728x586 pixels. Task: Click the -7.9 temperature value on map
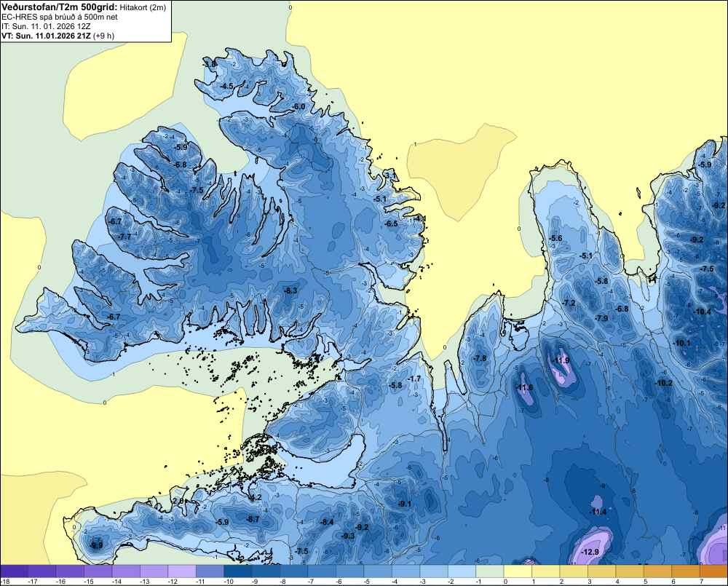point(601,318)
